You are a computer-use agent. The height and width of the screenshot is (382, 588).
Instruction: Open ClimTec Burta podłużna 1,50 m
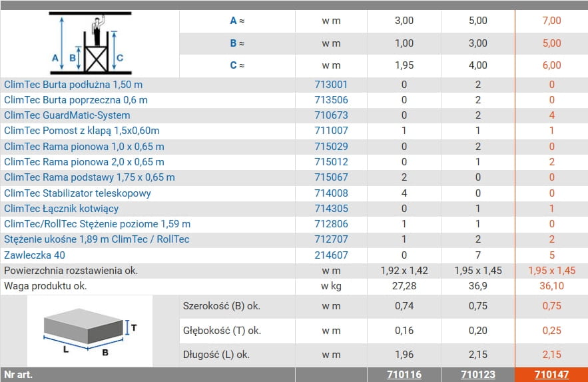(x=73, y=85)
